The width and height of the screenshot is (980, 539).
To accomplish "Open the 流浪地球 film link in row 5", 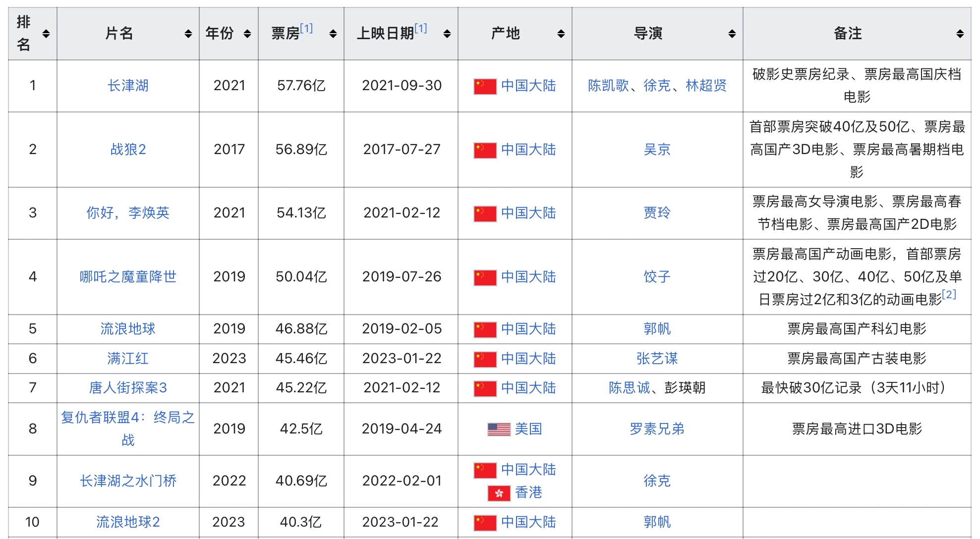I will click(128, 328).
